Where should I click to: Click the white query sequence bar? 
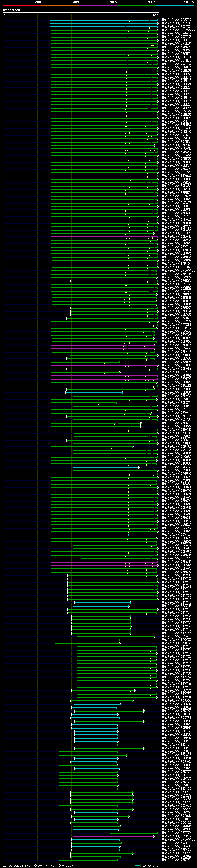pos(81,13)
